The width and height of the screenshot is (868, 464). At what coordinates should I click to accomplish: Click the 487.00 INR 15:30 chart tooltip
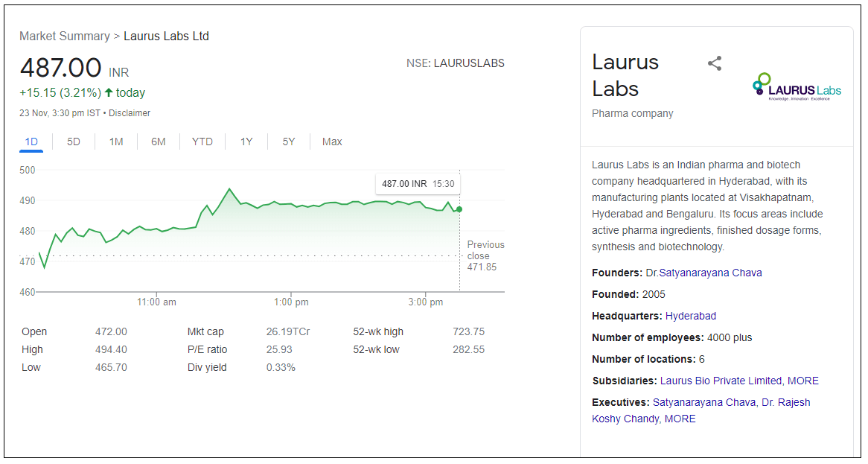[x=418, y=184]
